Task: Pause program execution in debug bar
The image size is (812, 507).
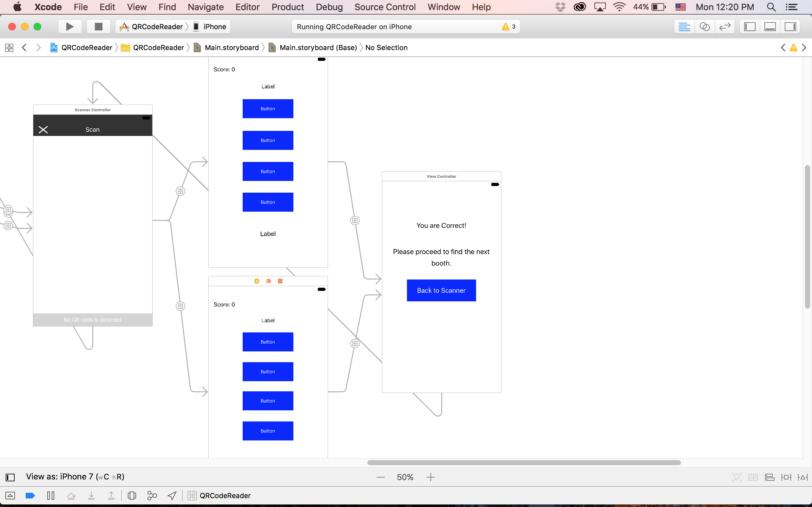Action: pos(51,496)
